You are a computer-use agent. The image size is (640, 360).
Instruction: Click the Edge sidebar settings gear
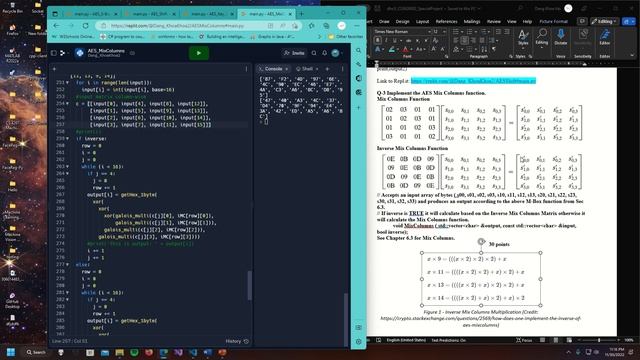tap(358, 341)
